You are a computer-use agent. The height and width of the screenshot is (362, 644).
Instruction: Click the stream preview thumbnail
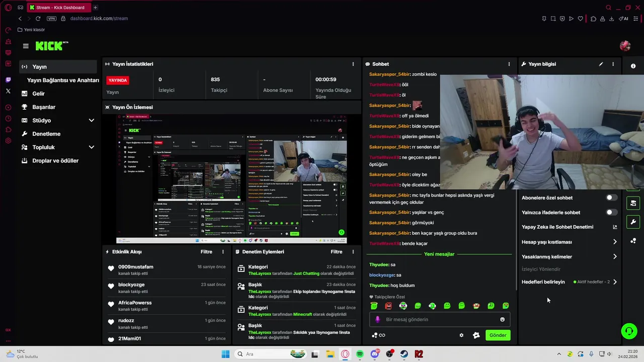(x=231, y=179)
